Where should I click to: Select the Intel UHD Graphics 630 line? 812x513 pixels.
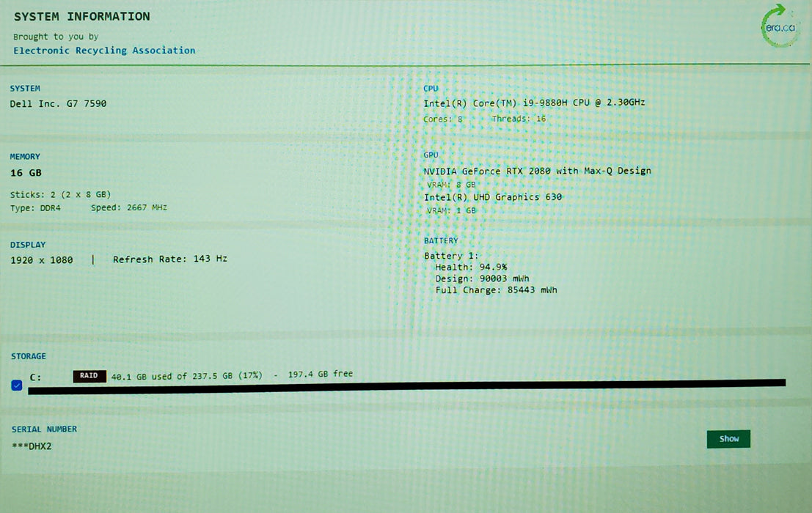coord(492,197)
